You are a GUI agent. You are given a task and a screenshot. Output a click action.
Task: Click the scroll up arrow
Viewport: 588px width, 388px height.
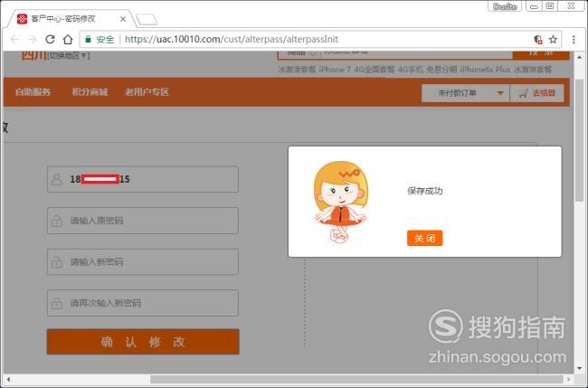pyautogui.click(x=579, y=57)
